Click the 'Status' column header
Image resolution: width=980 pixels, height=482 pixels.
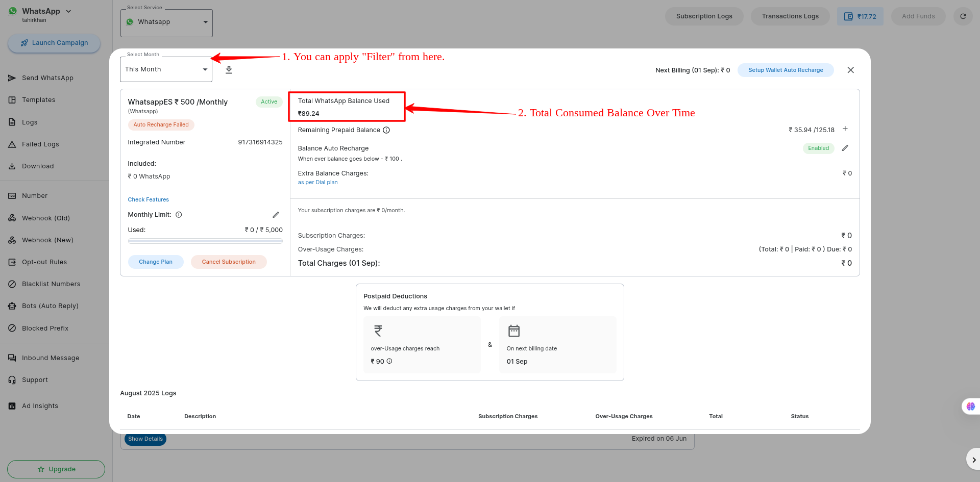(800, 417)
